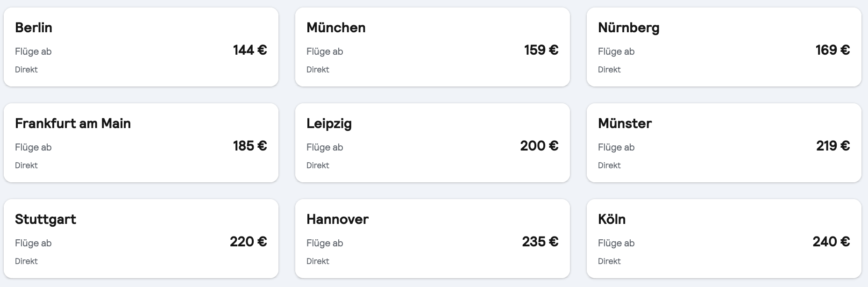Select flights to Münster

[x=724, y=143]
